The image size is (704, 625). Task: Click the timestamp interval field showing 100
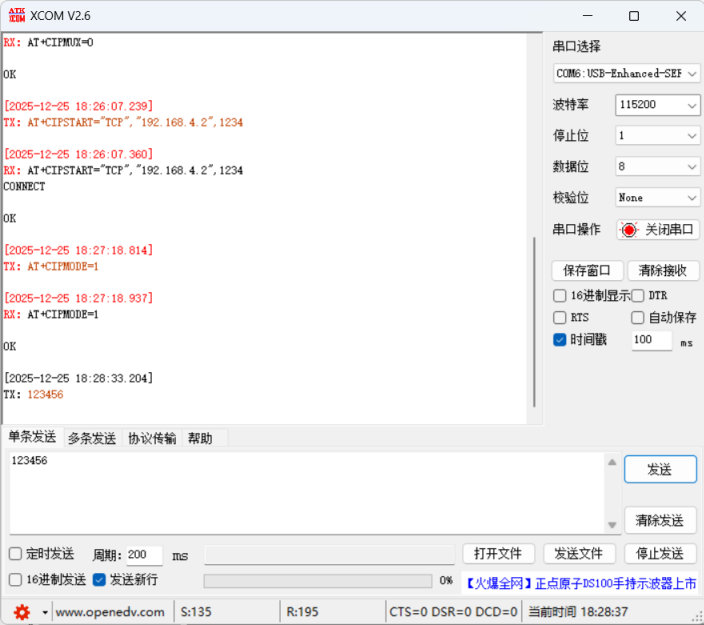[651, 340]
